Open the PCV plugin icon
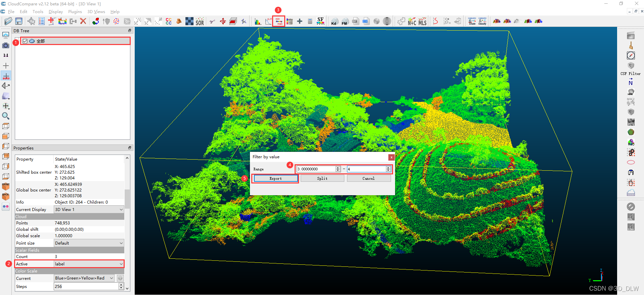This screenshot has width=644, height=295. 631,122
